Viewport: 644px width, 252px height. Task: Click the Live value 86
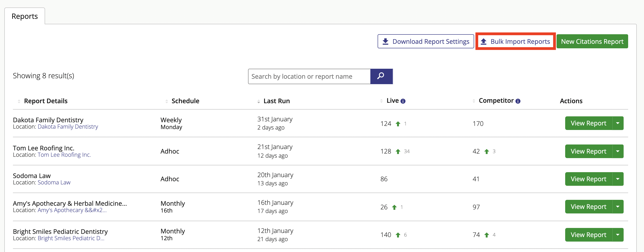[384, 179]
